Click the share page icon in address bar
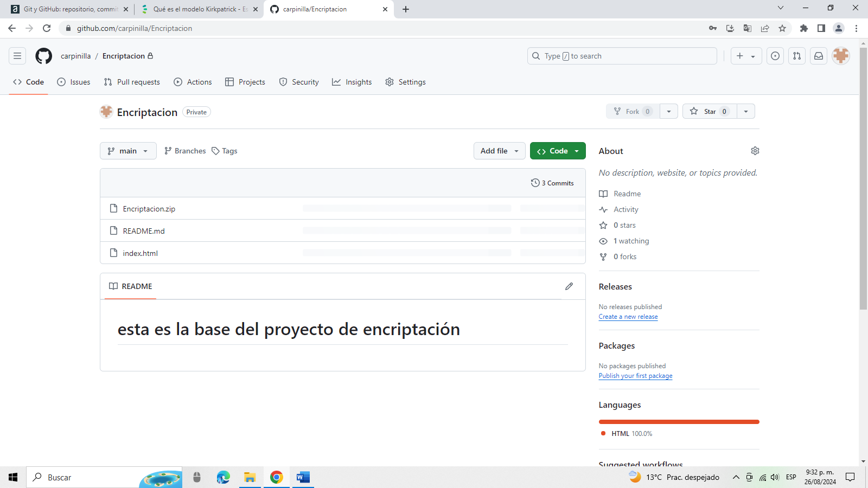Viewport: 868px width, 488px height. coord(765,28)
